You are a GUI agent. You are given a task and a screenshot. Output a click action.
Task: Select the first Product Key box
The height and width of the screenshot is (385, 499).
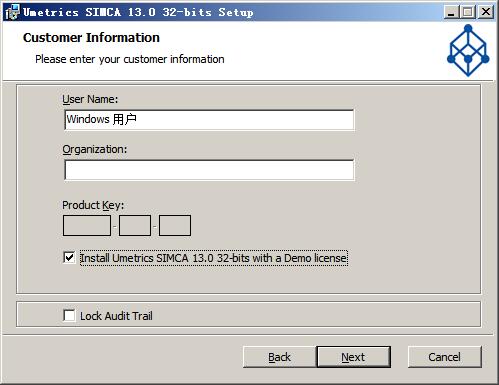click(x=87, y=226)
